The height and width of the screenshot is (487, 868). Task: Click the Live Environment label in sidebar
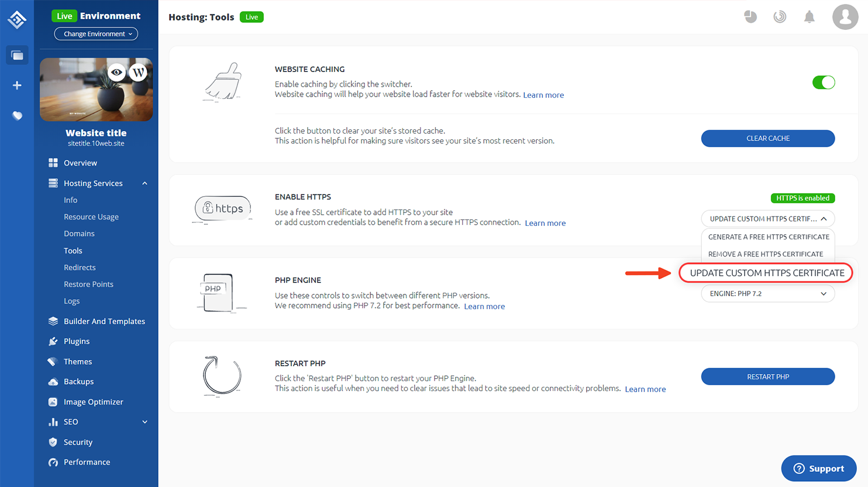coord(96,16)
